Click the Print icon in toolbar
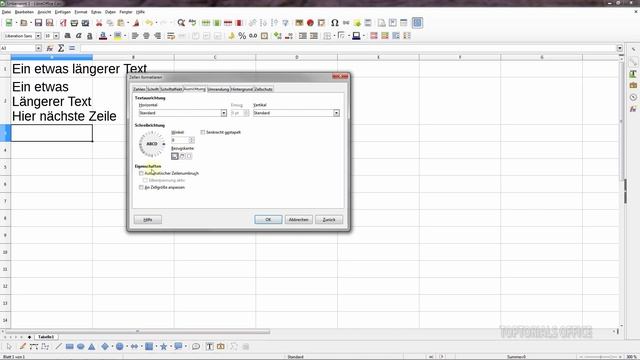 [74, 23]
